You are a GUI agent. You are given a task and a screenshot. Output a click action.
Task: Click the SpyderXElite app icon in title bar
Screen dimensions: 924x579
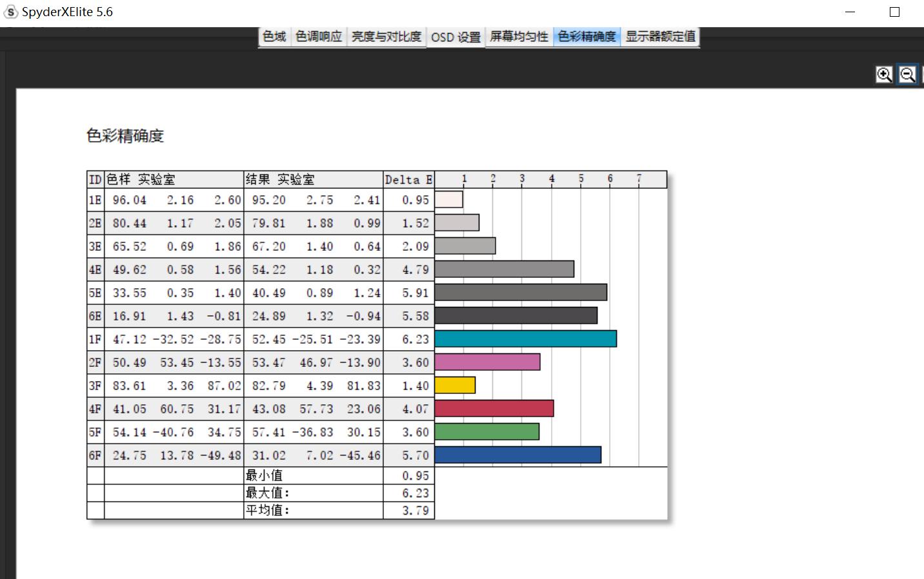[x=11, y=11]
